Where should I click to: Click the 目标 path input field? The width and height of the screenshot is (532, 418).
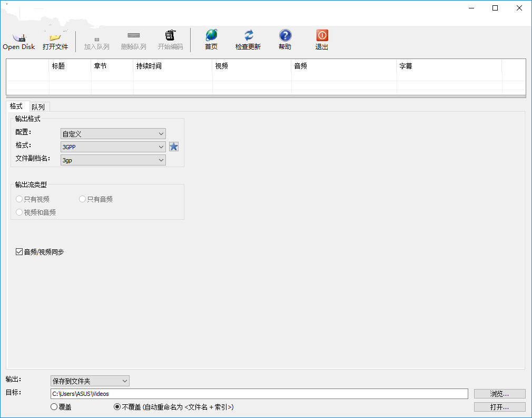click(259, 394)
